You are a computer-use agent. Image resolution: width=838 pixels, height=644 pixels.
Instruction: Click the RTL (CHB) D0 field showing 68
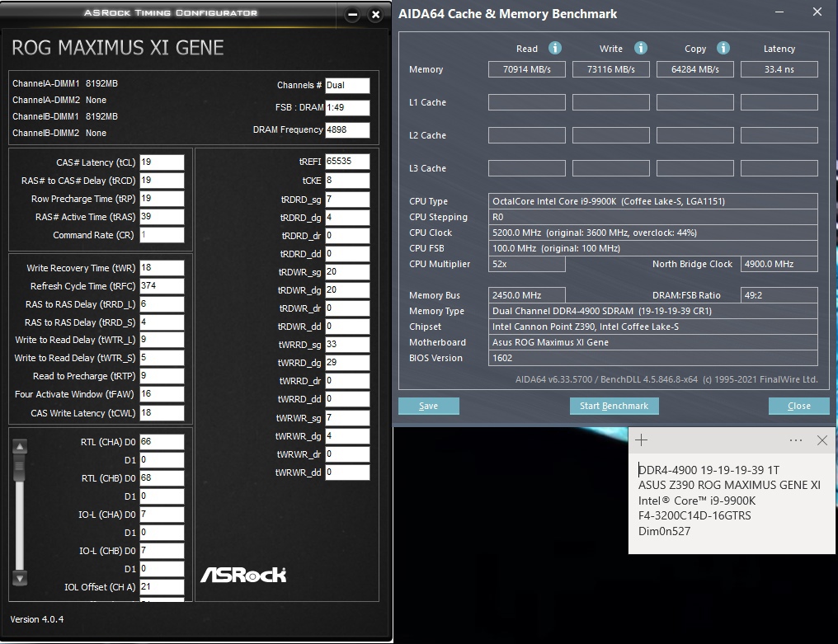point(162,478)
